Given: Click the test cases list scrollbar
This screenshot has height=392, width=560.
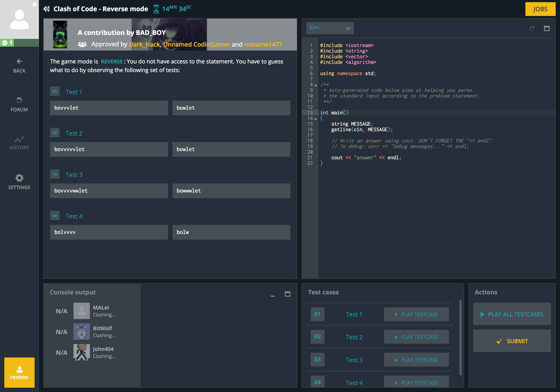Looking at the screenshot, I should (460, 337).
